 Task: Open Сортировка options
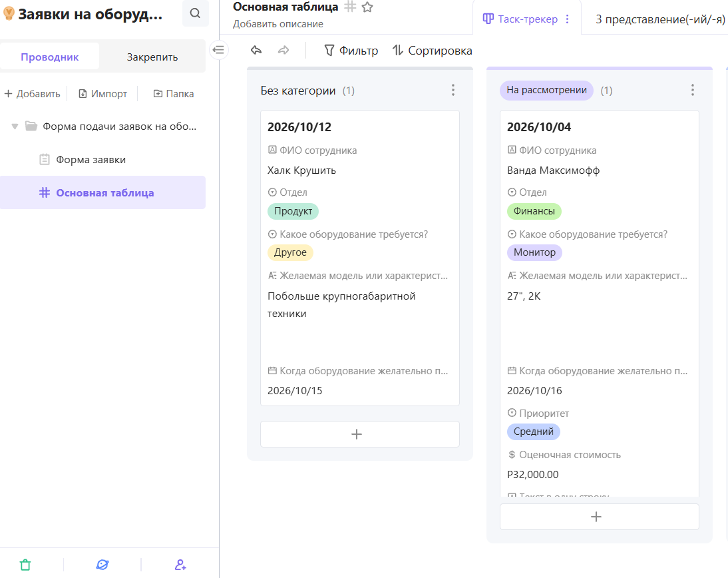[433, 50]
